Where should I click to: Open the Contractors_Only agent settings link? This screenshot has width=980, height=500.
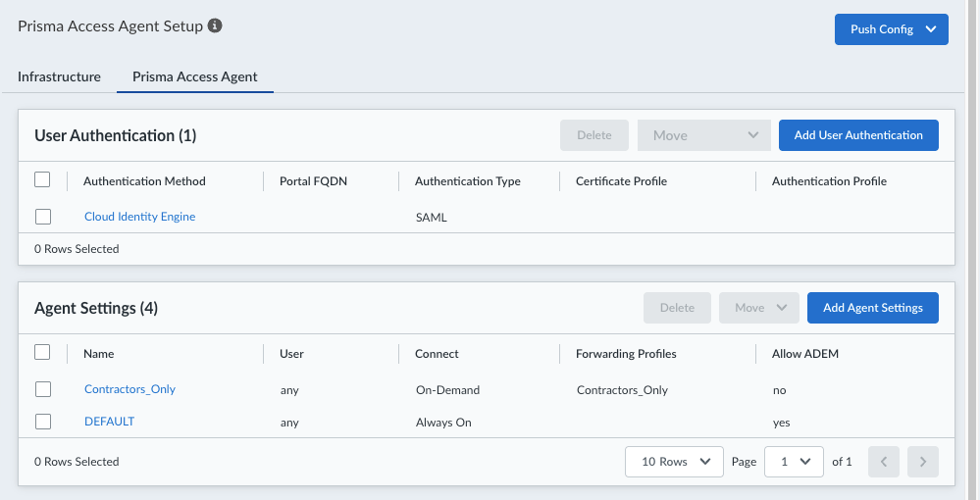coord(130,389)
